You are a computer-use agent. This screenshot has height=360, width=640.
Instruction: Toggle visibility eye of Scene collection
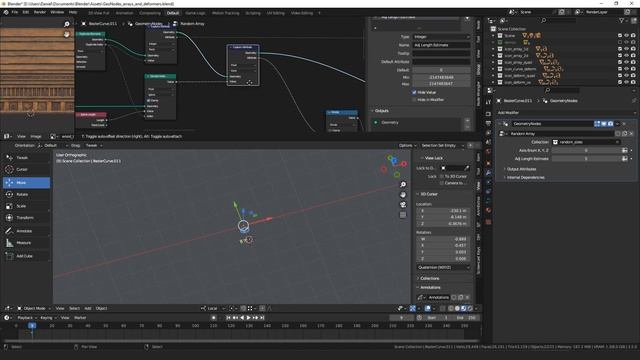627,36
